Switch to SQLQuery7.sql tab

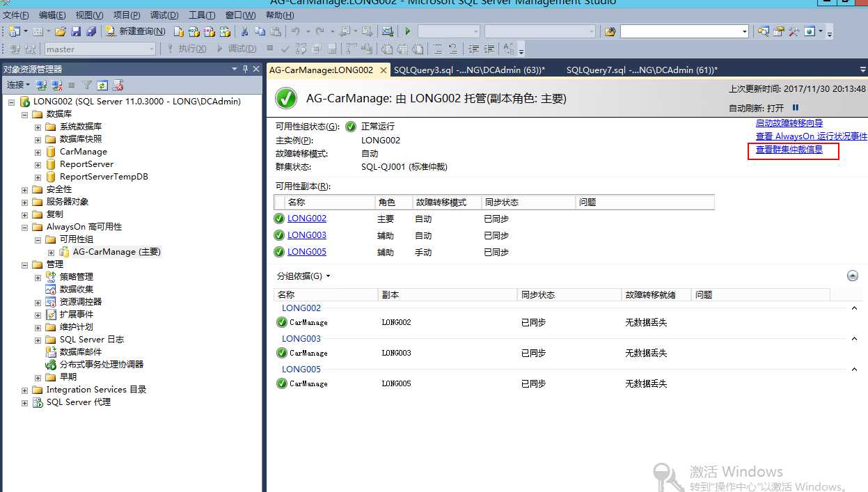coord(642,70)
